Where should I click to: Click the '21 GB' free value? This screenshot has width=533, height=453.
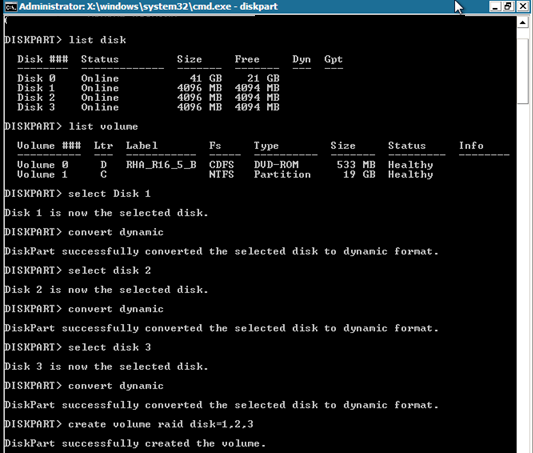tap(263, 79)
